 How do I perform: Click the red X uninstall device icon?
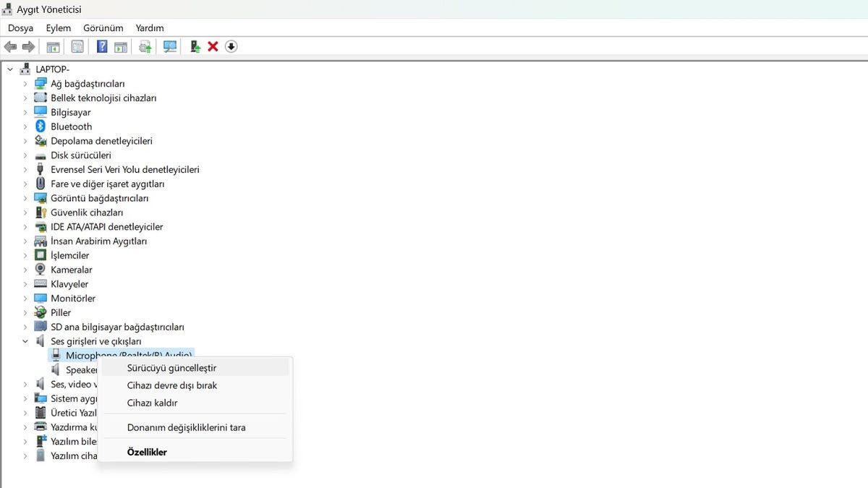[213, 47]
